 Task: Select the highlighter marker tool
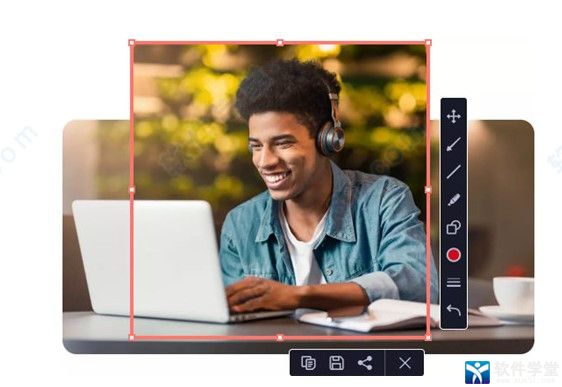pyautogui.click(x=453, y=200)
